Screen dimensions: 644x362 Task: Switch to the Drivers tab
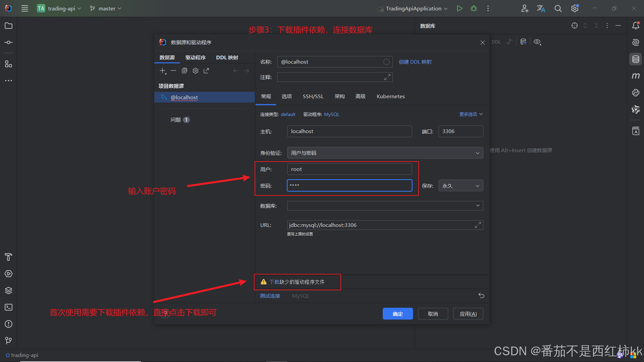point(195,58)
